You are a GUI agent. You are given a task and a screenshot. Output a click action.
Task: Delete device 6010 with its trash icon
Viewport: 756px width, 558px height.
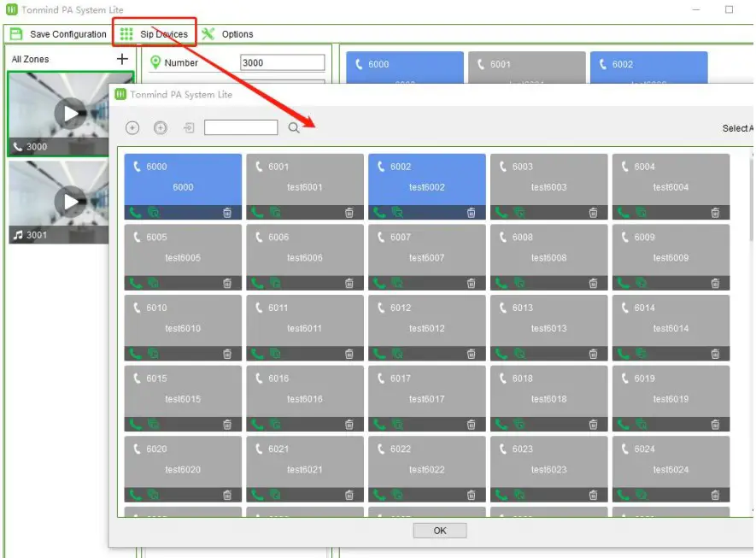click(x=227, y=354)
